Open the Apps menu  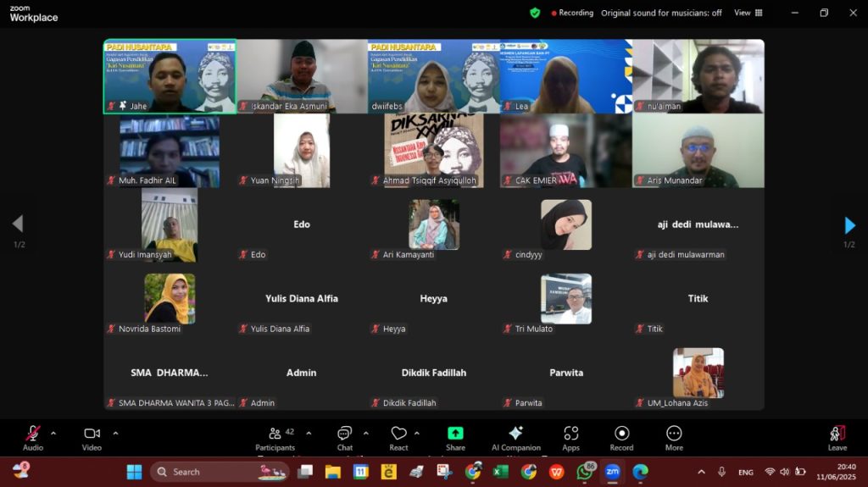[x=570, y=438]
